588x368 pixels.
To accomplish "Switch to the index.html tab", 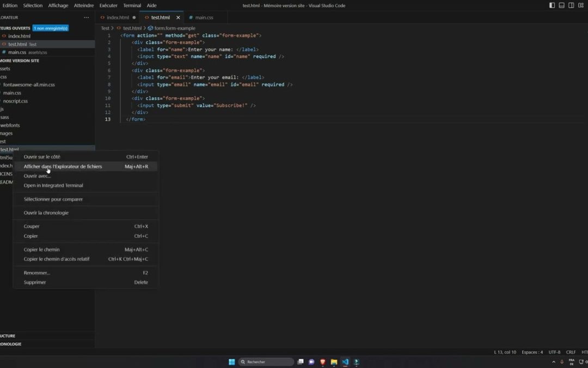I will tap(118, 17).
